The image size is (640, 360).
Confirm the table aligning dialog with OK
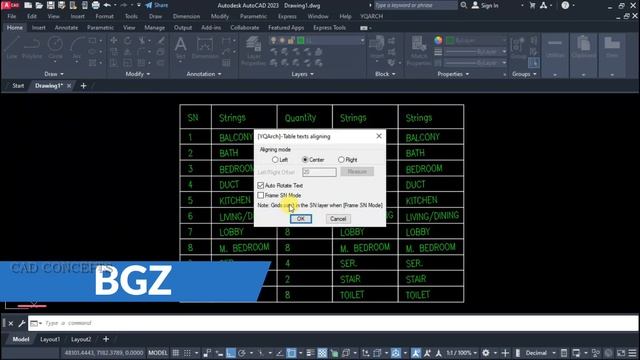(301, 219)
